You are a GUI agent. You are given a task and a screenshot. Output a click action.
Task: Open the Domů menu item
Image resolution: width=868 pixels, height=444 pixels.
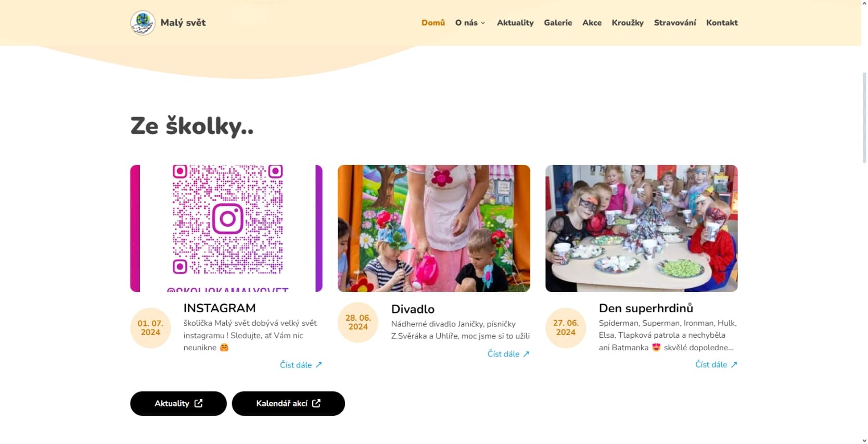click(x=433, y=23)
